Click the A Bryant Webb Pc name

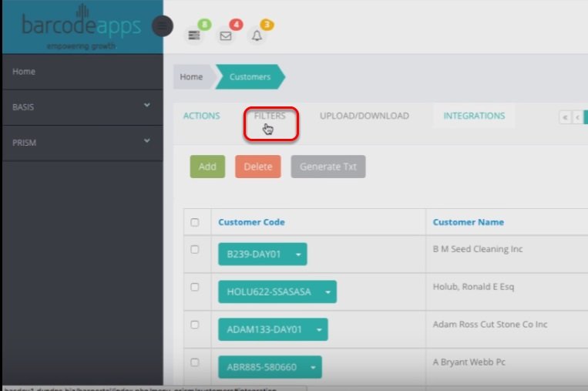469,362
